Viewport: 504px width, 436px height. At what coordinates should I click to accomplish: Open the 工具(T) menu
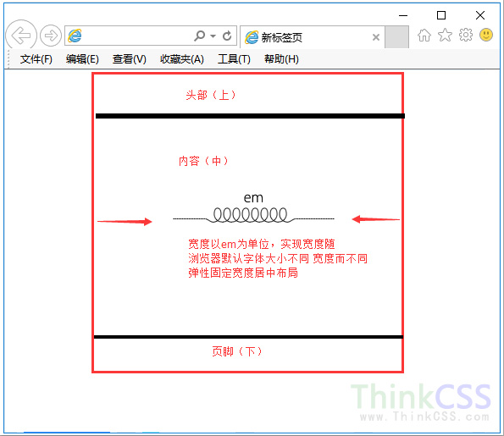pyautogui.click(x=234, y=59)
